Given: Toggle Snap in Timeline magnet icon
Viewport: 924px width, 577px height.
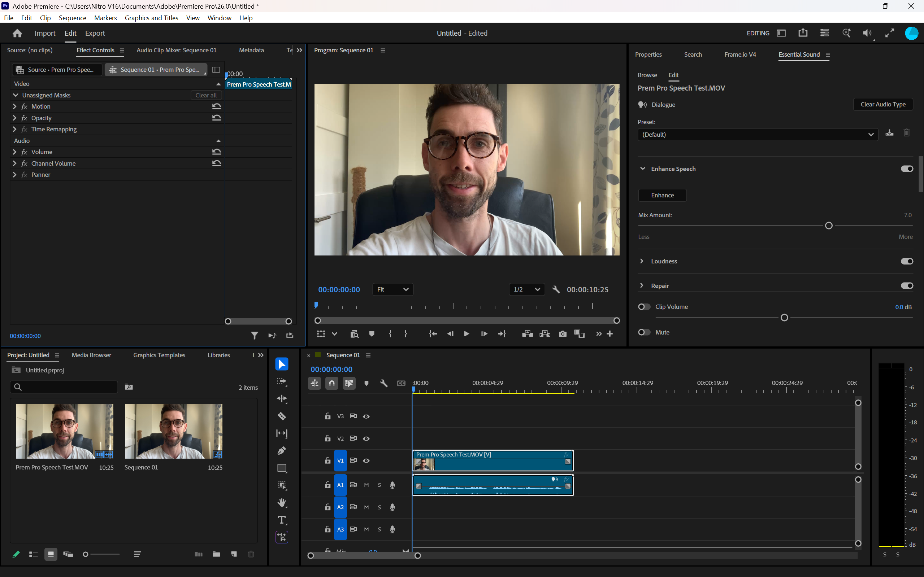Looking at the screenshot, I should 332,383.
